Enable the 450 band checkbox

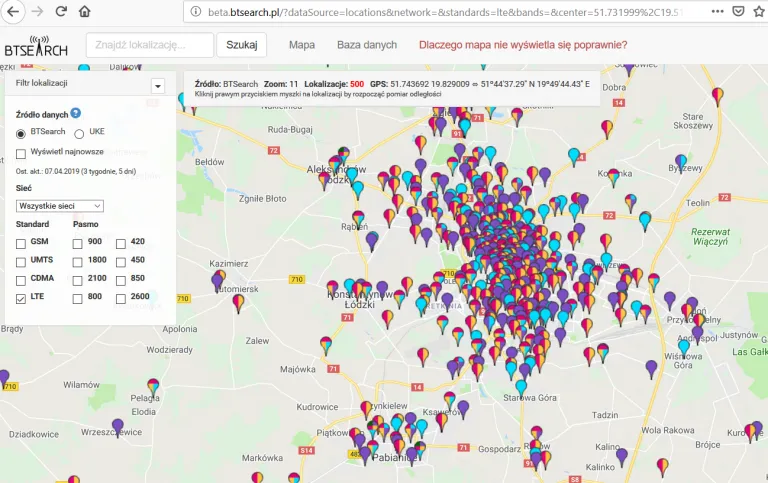pyautogui.click(x=120, y=262)
